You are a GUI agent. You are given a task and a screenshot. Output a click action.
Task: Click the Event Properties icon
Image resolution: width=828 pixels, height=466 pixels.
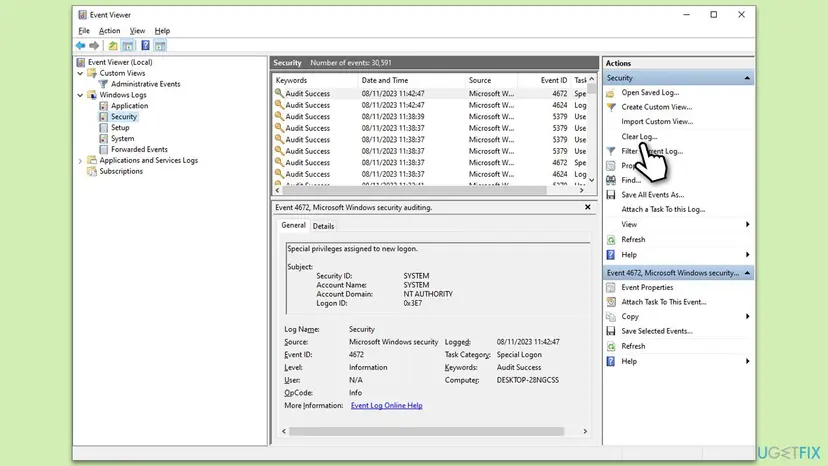(611, 287)
